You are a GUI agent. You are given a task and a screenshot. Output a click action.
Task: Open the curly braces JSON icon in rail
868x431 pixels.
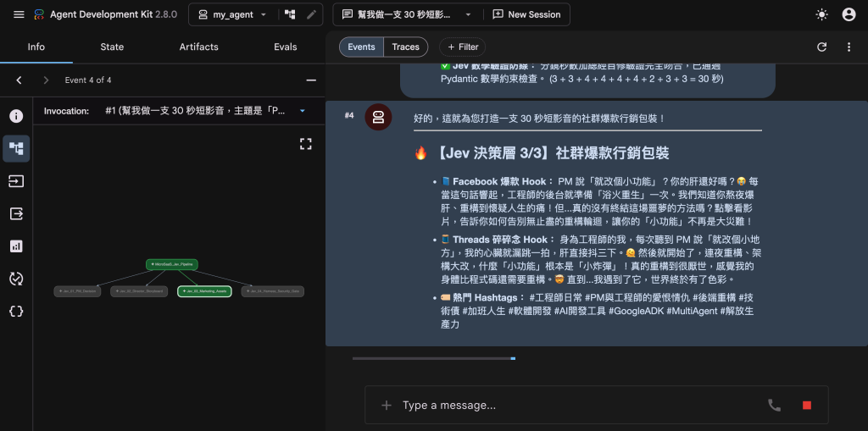click(16, 311)
